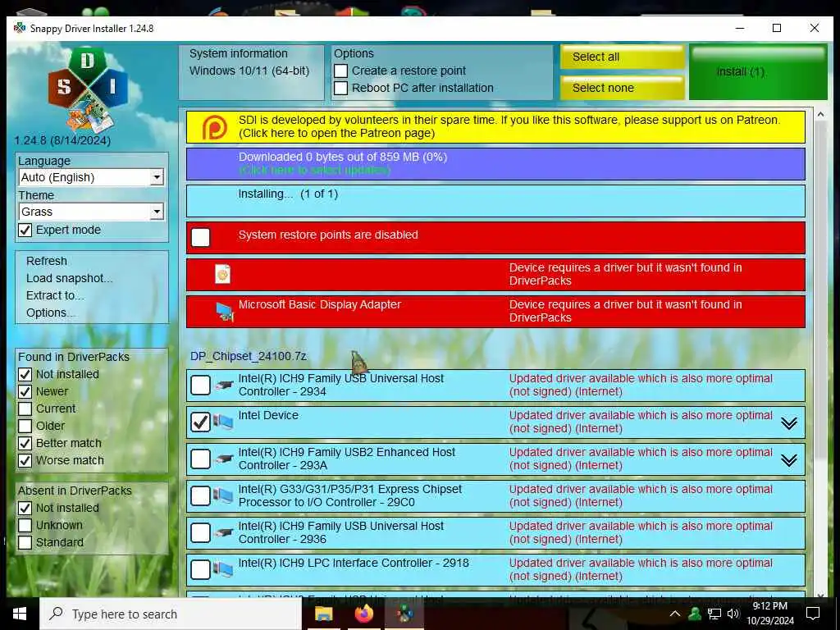This screenshot has height=630, width=840.
Task: Expand the Intel Device driver details
Action: point(788,423)
